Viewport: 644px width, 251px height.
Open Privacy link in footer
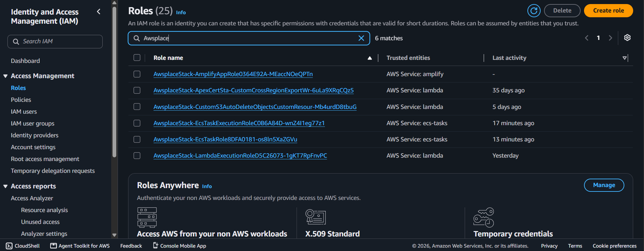(x=549, y=246)
